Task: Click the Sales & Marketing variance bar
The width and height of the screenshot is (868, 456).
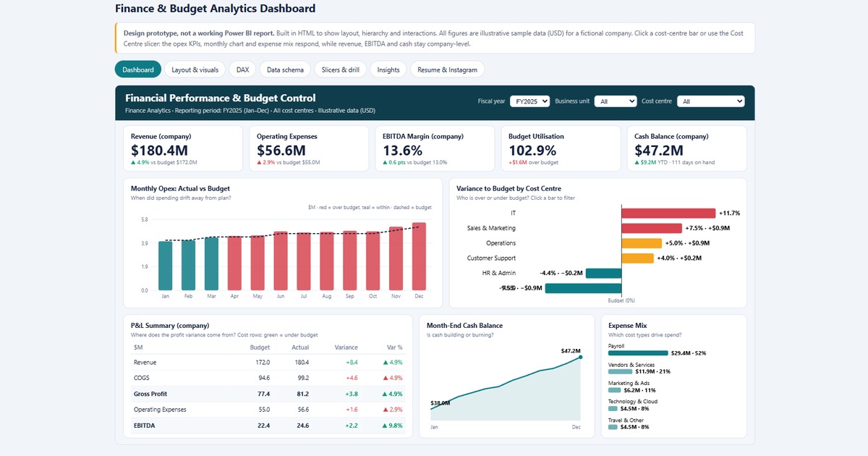Action: (652, 228)
